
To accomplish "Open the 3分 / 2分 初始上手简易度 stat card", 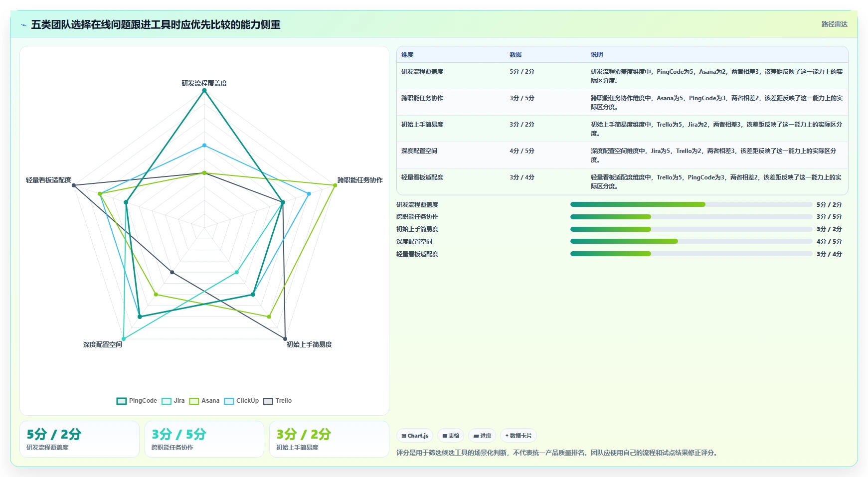I will tap(329, 439).
